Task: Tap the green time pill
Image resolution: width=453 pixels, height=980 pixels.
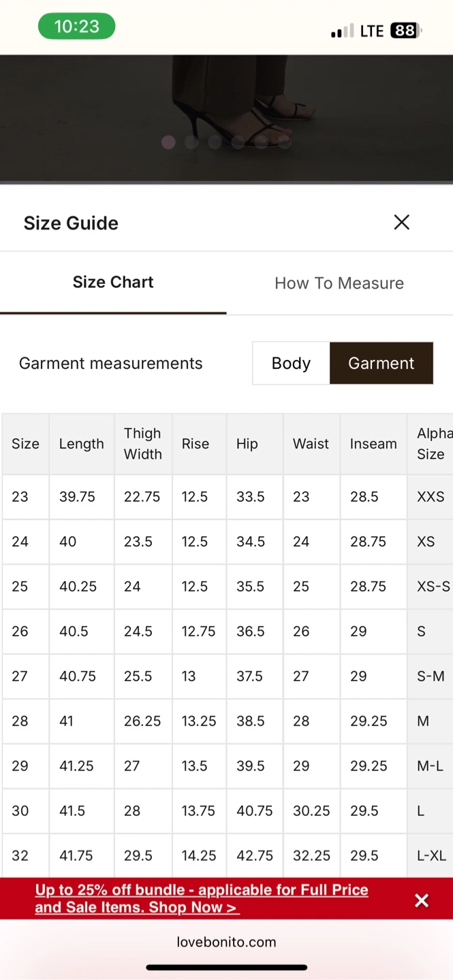Action: 76,27
